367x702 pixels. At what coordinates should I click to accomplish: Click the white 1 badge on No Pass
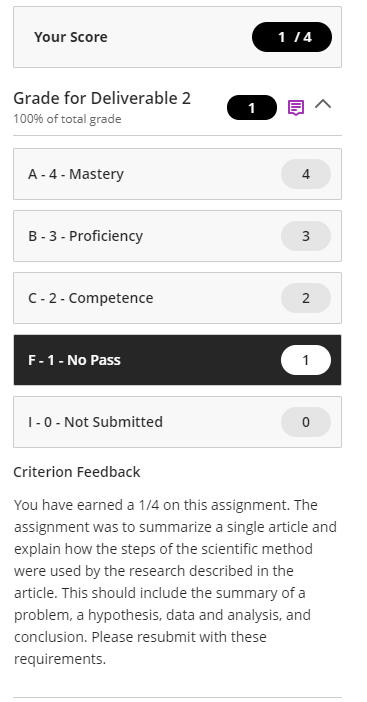pyautogui.click(x=306, y=360)
